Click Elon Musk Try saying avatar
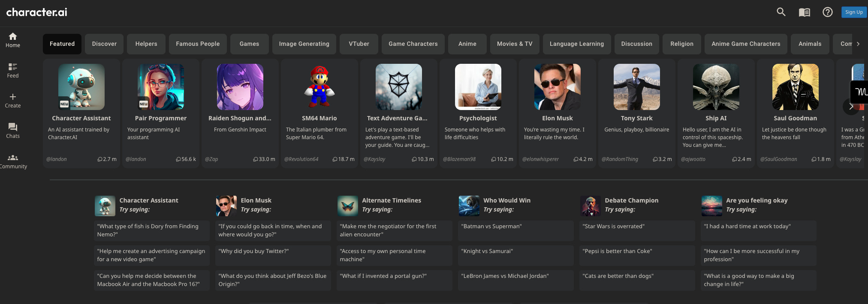This screenshot has width=868, height=304. [x=226, y=206]
